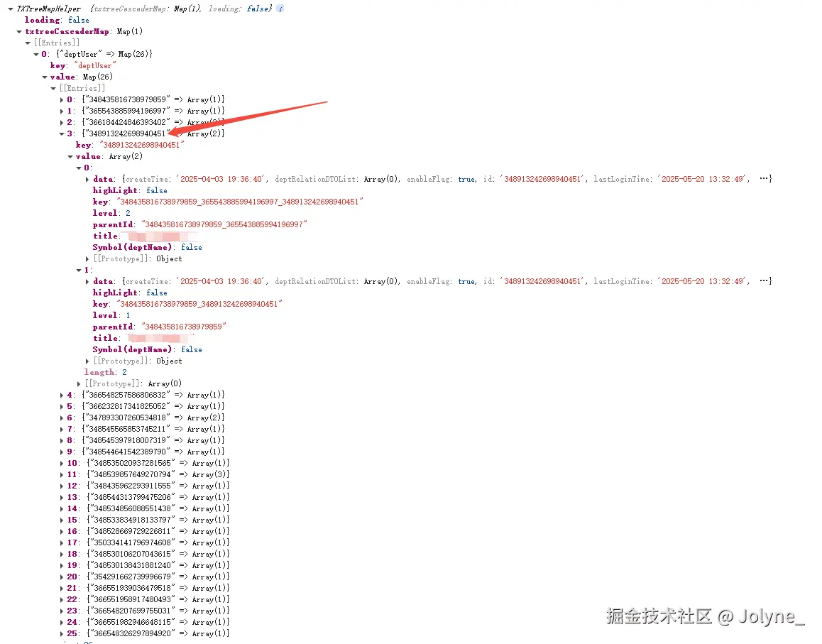Screen dimensions: 822x644
Task: Expand entry 11 containing Array(3)
Action: (62, 474)
